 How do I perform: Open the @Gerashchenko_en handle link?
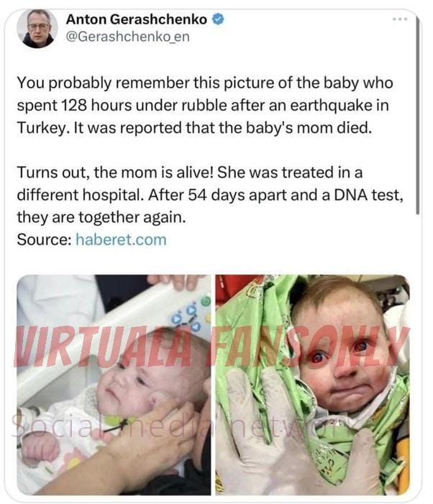pyautogui.click(x=127, y=37)
